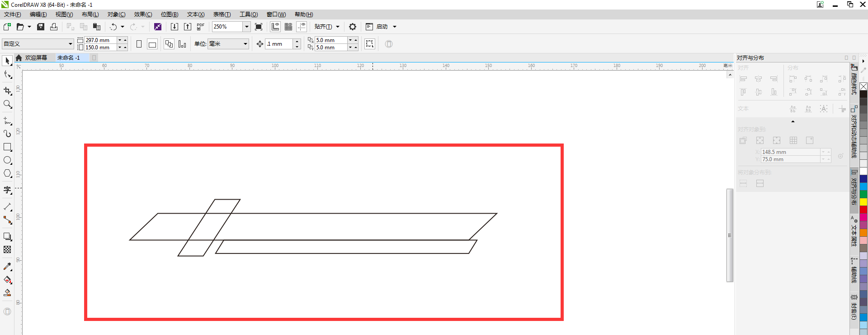Image resolution: width=868 pixels, height=335 pixels.
Task: Select the Crop tool in the toolbox
Action: pyautogui.click(x=7, y=91)
